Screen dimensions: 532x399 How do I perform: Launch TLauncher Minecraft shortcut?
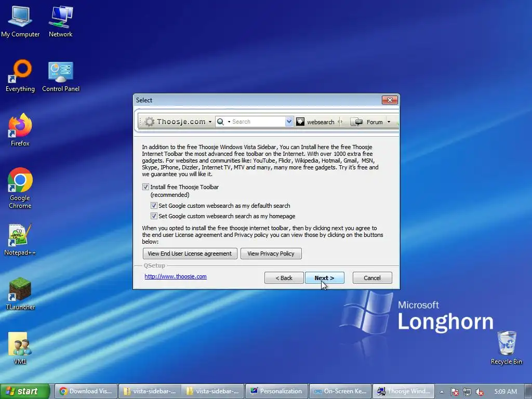[x=20, y=294]
